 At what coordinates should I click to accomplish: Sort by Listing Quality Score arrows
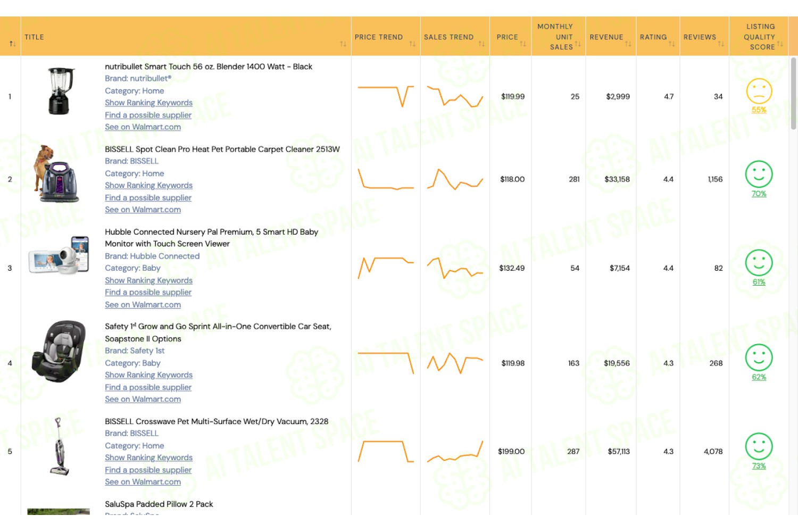(780, 44)
